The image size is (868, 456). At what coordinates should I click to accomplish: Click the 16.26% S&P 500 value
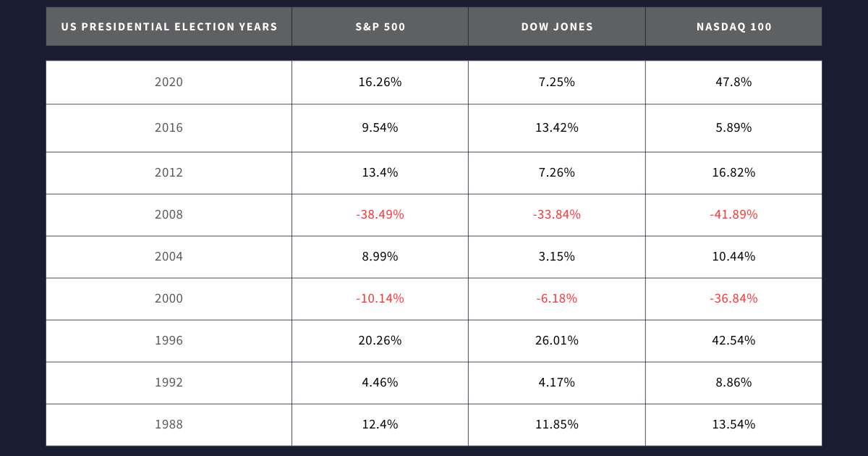[x=380, y=83]
